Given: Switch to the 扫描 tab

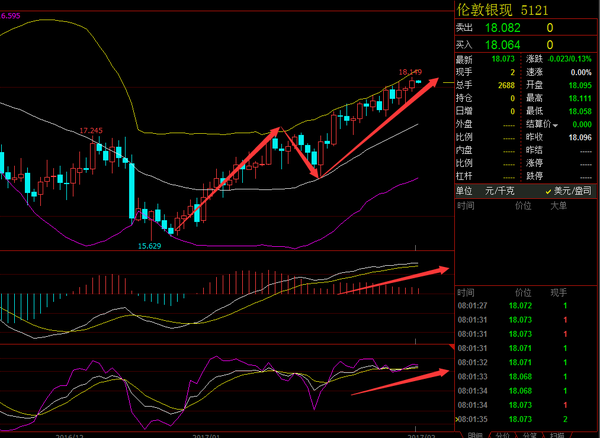Looking at the screenshot, I should coord(557,435).
